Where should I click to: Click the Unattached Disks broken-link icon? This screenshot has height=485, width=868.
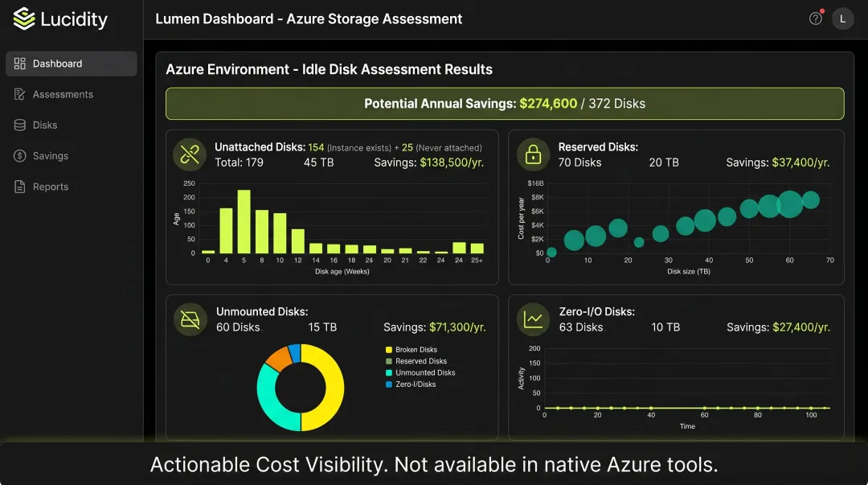pyautogui.click(x=190, y=154)
